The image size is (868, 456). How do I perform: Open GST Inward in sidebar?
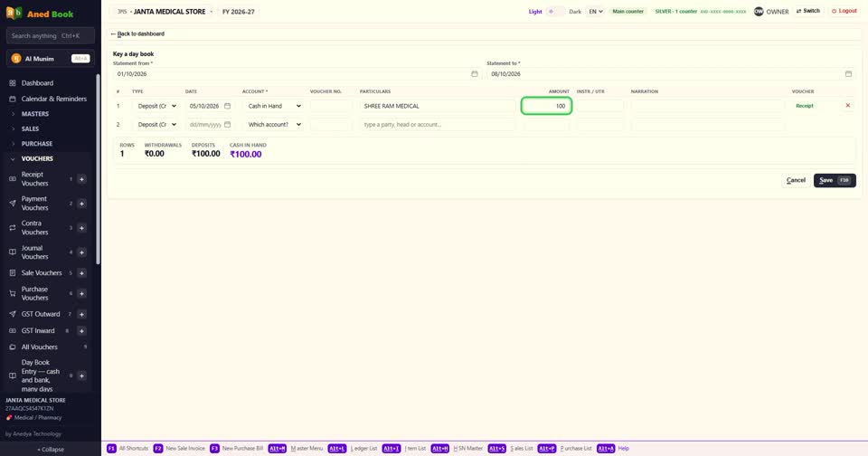[x=38, y=331]
